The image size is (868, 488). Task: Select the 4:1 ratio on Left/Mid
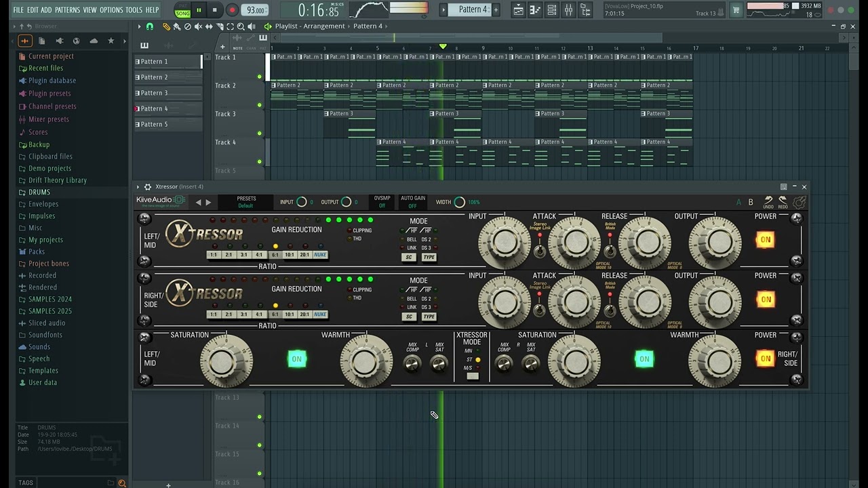coord(259,255)
